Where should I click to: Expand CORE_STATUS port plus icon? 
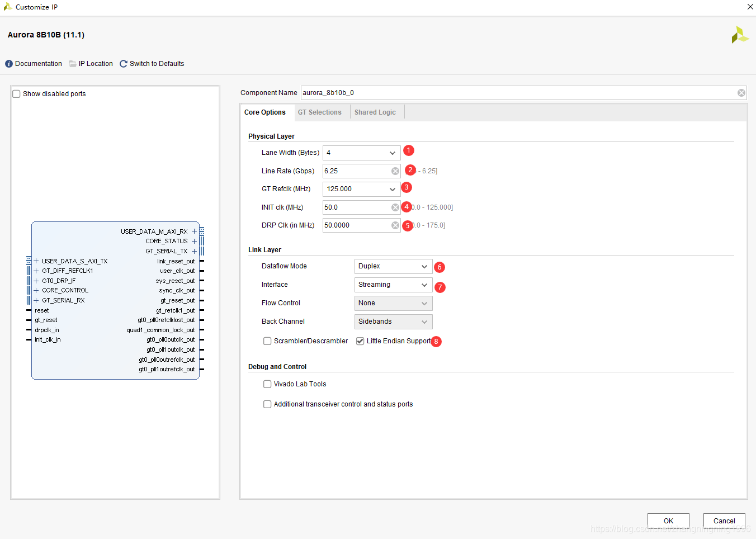pos(194,242)
